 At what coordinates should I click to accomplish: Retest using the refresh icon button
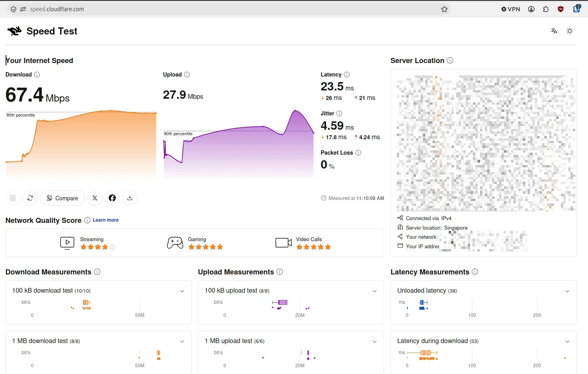[30, 198]
